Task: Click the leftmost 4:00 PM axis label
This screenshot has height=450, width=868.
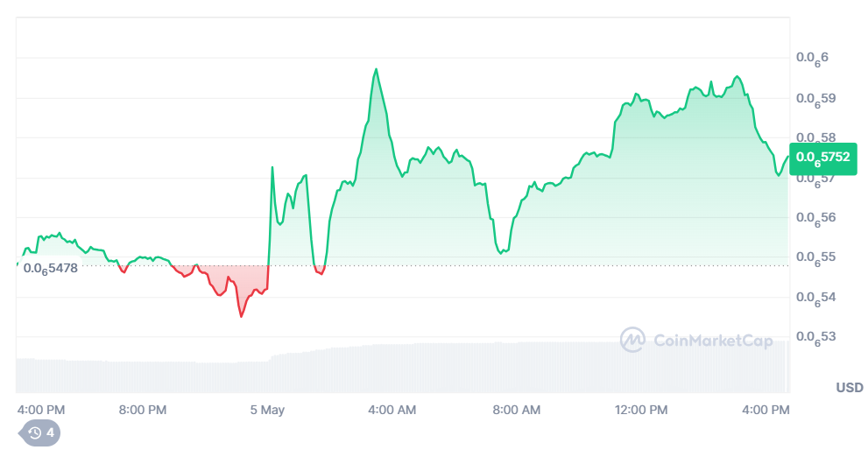Action: 41,410
